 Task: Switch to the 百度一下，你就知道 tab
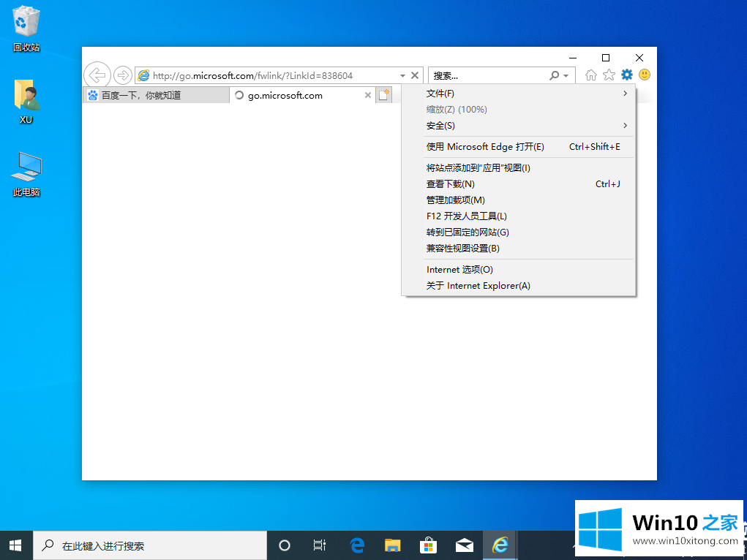click(x=157, y=95)
